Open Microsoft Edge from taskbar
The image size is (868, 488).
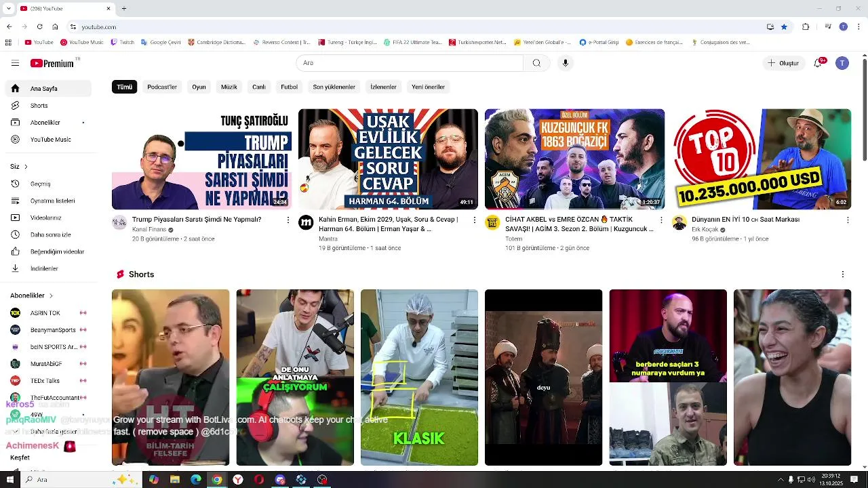click(196, 480)
